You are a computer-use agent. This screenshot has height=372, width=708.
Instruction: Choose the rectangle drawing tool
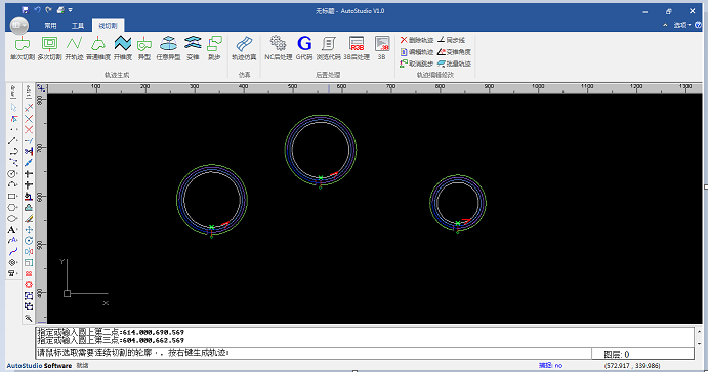(12, 196)
